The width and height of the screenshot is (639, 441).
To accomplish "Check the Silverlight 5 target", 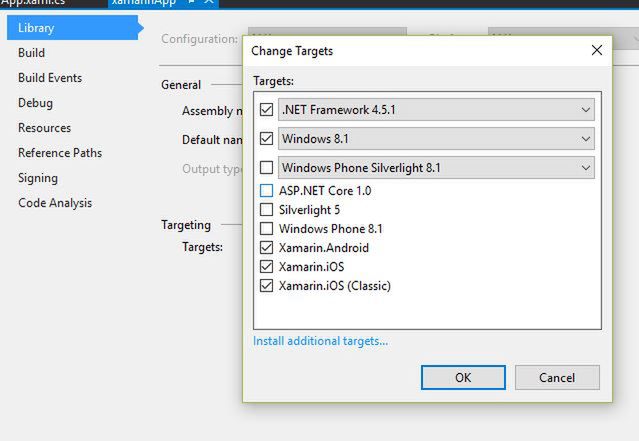I will 267,209.
